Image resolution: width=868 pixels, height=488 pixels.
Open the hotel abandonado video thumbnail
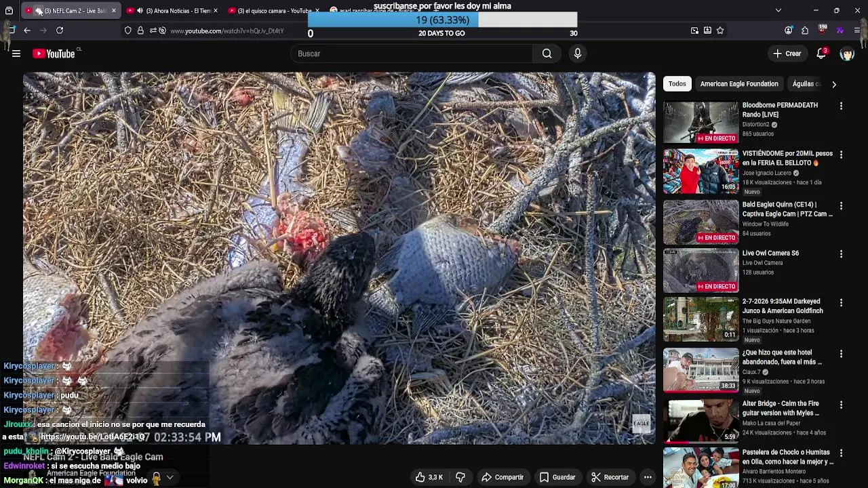(701, 370)
